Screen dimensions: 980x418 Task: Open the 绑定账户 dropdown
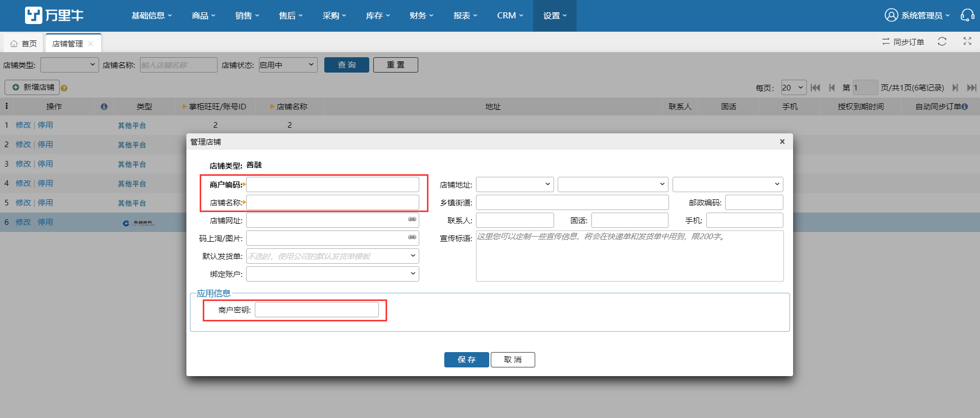pyautogui.click(x=332, y=274)
